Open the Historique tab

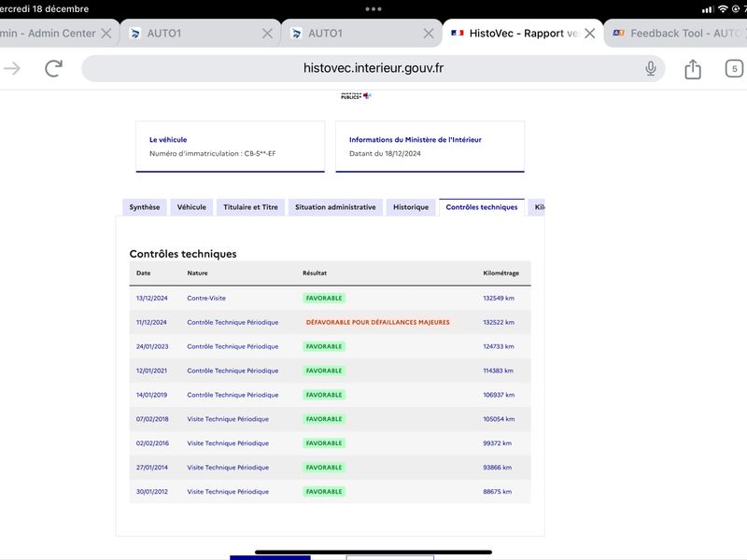click(x=411, y=207)
